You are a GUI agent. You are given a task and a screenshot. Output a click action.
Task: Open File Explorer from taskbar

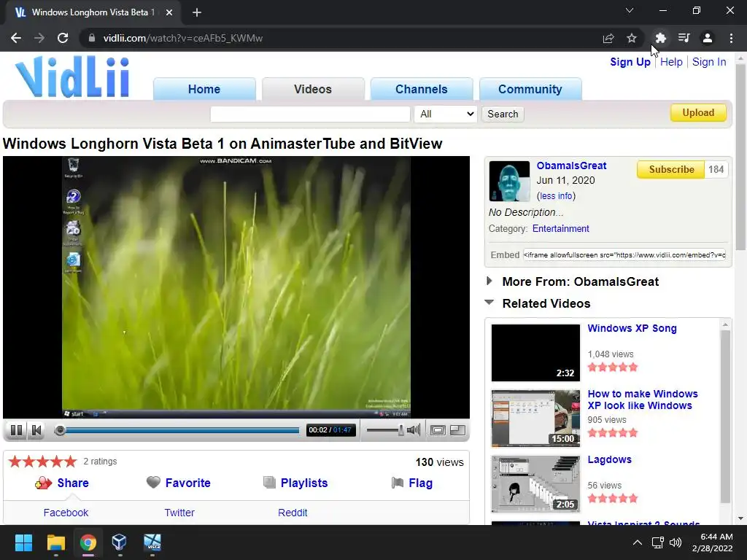click(55, 542)
